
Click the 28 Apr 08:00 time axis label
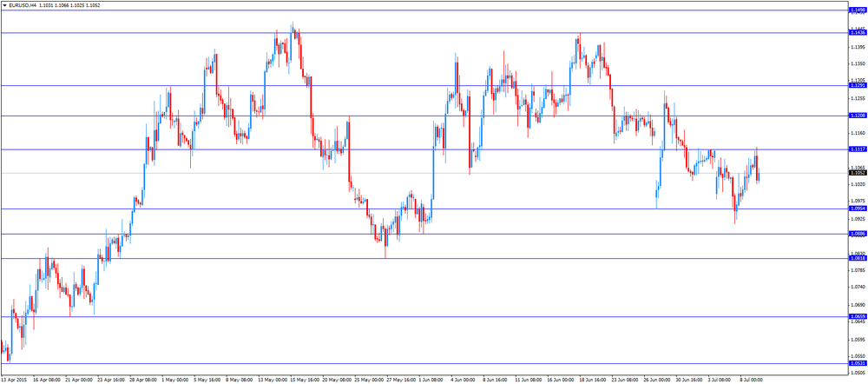point(143,381)
